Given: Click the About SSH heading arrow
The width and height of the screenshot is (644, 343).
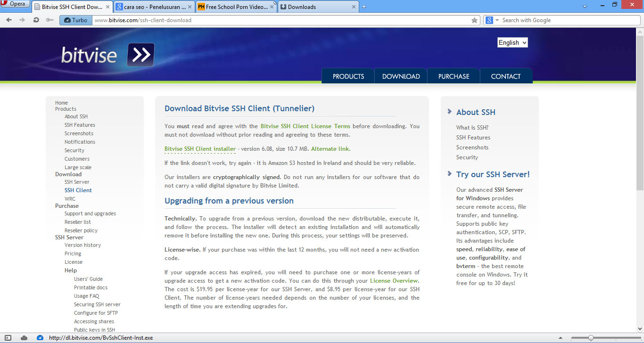Looking at the screenshot, I should click(x=450, y=112).
